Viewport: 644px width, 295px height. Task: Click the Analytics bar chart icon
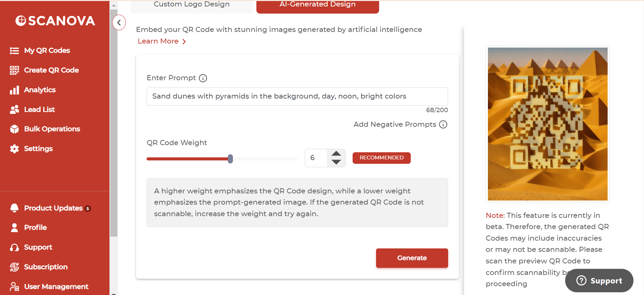pyautogui.click(x=14, y=90)
